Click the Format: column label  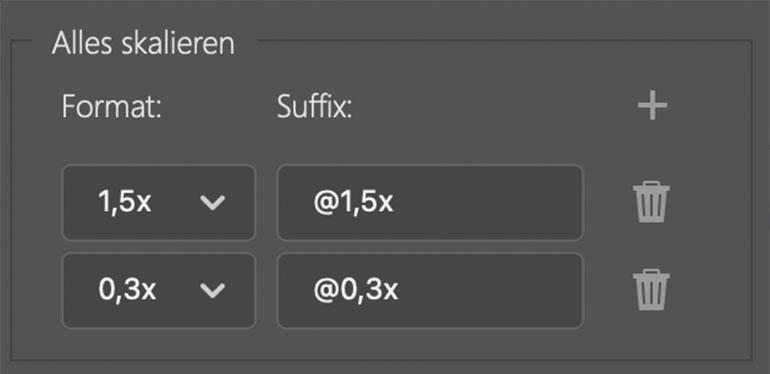pyautogui.click(x=111, y=106)
